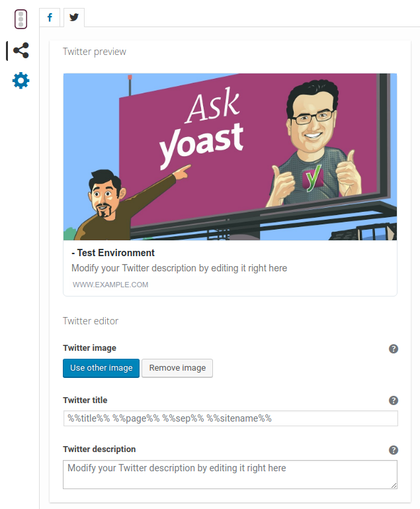Focus the Twitter description textarea
The height and width of the screenshot is (509, 420).
(230, 475)
